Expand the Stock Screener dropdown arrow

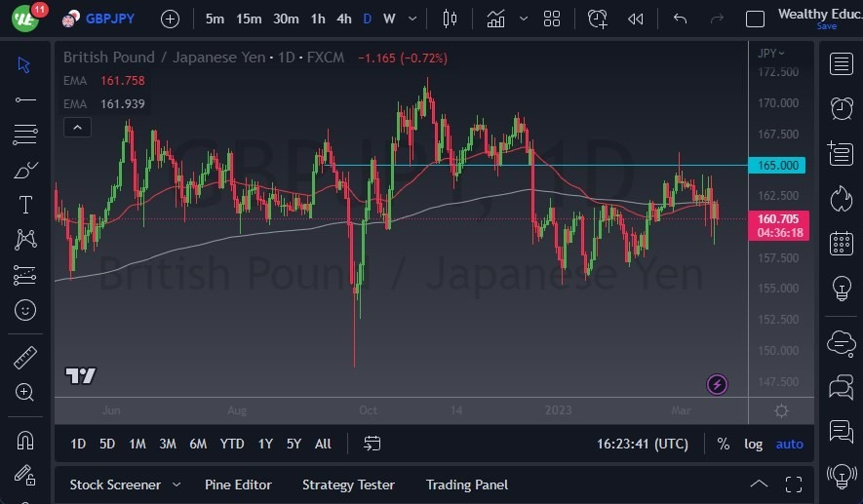point(177,485)
